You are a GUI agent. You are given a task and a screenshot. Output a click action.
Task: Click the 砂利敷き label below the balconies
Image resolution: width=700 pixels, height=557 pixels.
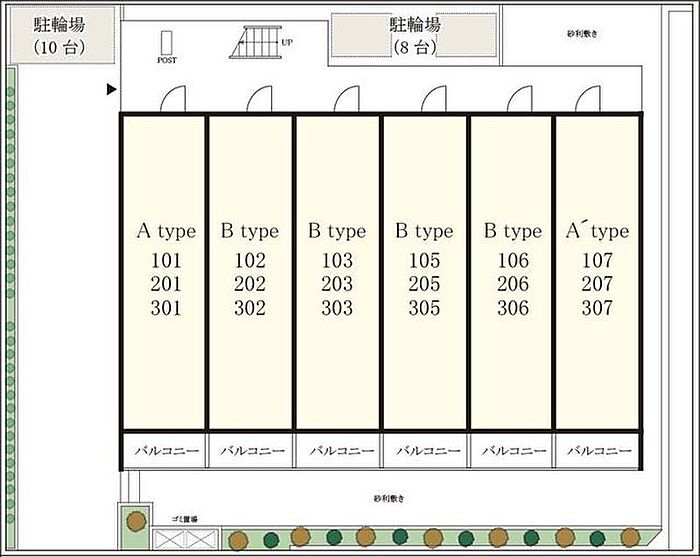click(391, 497)
